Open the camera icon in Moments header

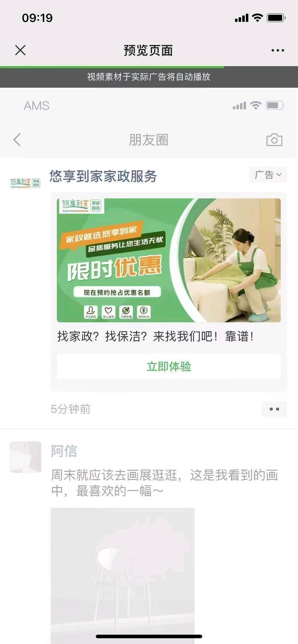274,140
